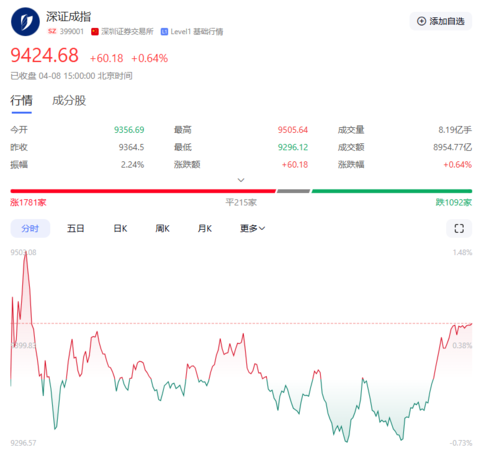The height and width of the screenshot is (450, 484).
Task: Click the 涨1781家 label
Action: click(28, 202)
